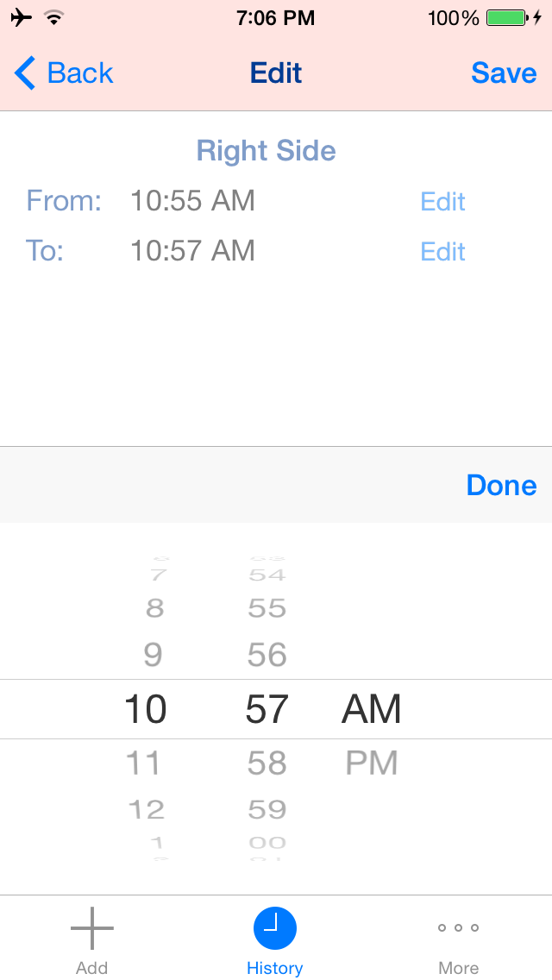Pick minute 55 in the wheel
The width and height of the screenshot is (552, 980).
267,608
